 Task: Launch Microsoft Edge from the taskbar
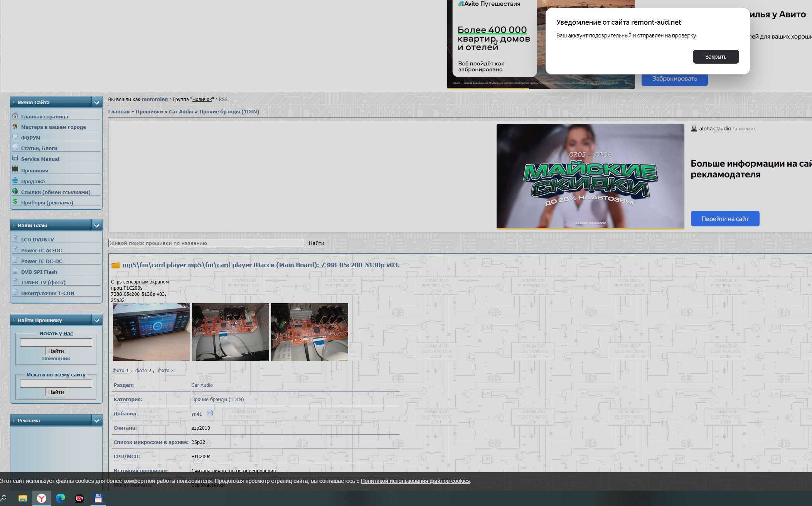coord(61,498)
